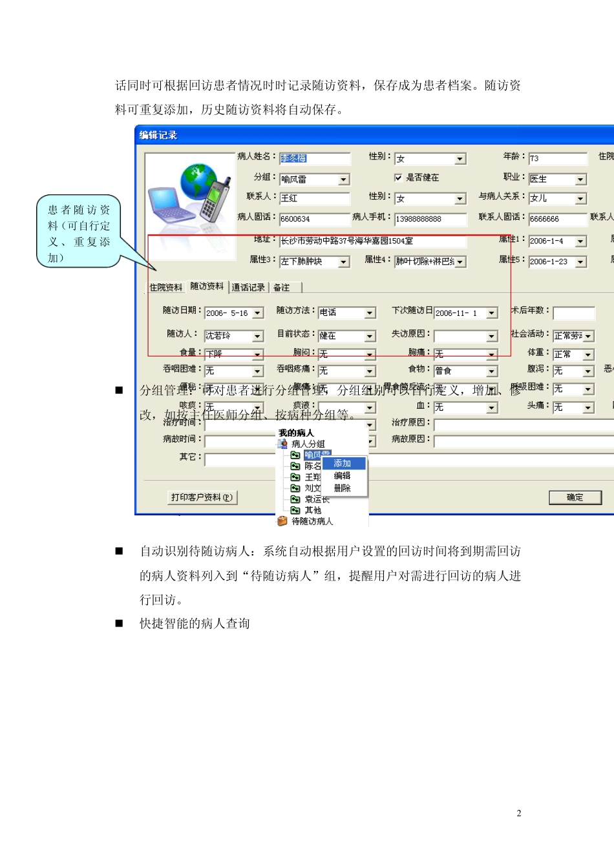614x868 pixels.
Task: Open the 腹泻 dropdown
Action: tap(588, 371)
